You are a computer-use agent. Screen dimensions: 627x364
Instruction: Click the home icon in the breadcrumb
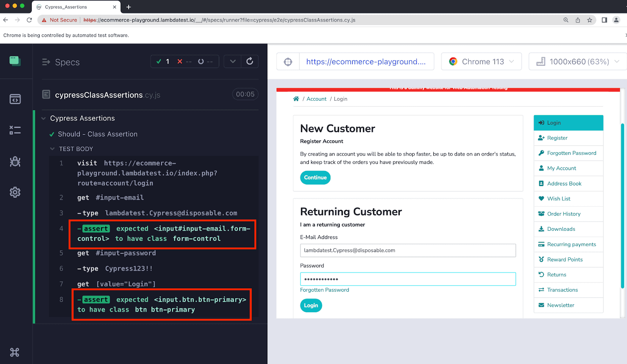[296, 99]
